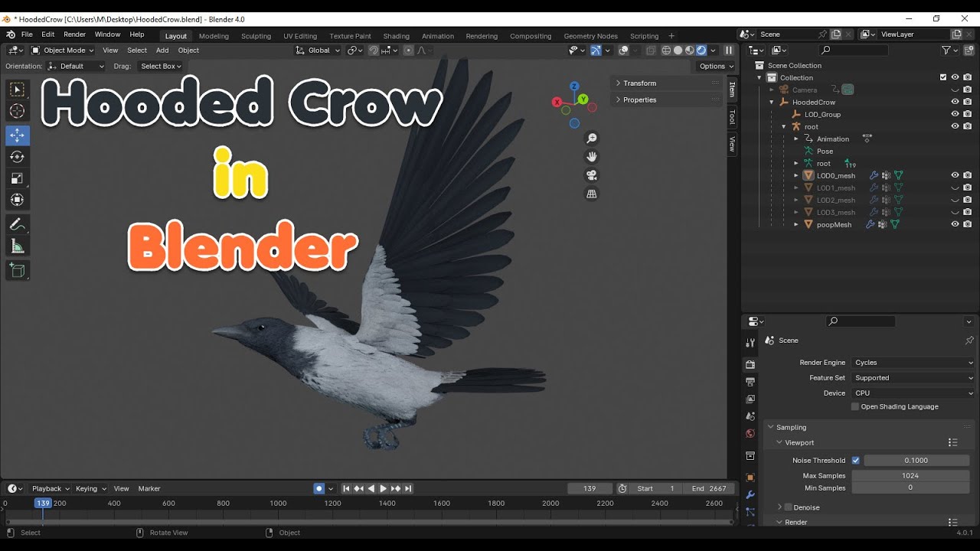
Task: Open the View Layer properties tab icon
Action: [750, 399]
